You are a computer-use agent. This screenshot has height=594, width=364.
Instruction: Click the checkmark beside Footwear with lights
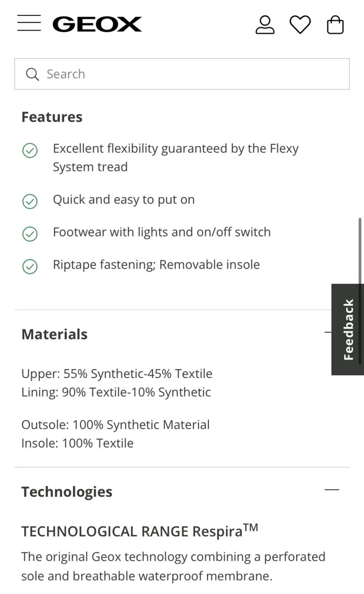[30, 234]
